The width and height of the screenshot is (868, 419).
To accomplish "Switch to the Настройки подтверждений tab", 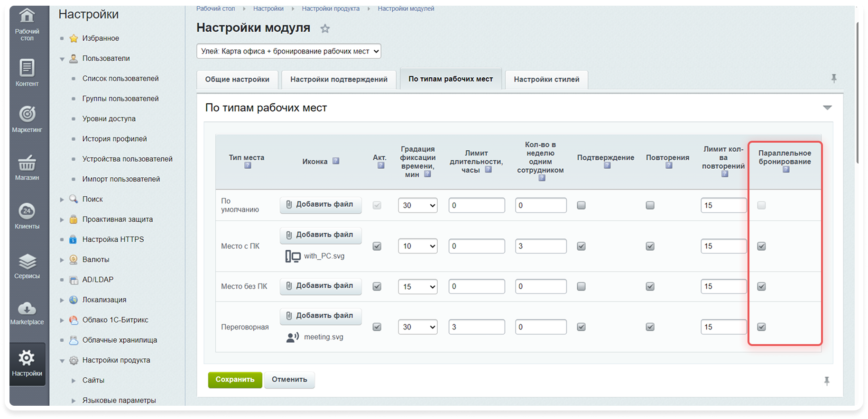I will (339, 79).
